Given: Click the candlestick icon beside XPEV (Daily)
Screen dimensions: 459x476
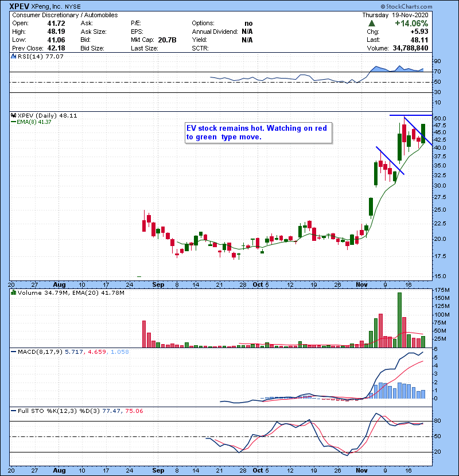Looking at the screenshot, I should (13, 116).
